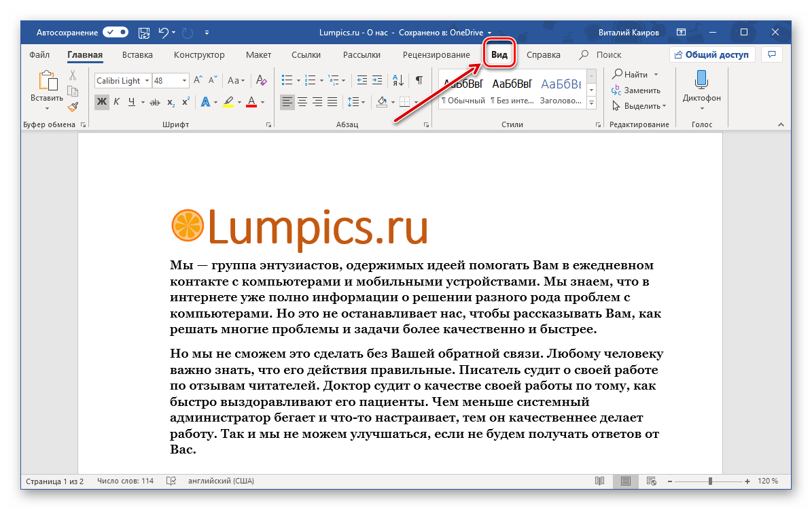This screenshot has height=510, width=812.
Task: Collapse the ribbon
Action: pos(781,124)
